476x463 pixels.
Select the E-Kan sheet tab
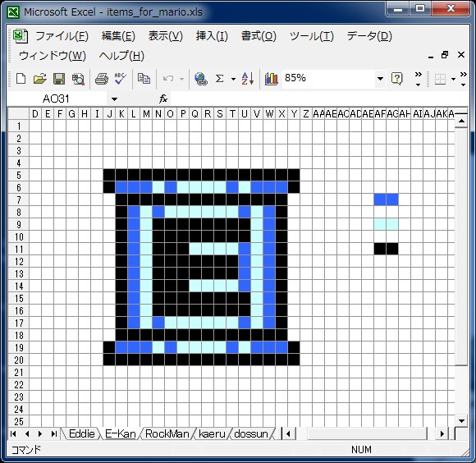(120, 433)
